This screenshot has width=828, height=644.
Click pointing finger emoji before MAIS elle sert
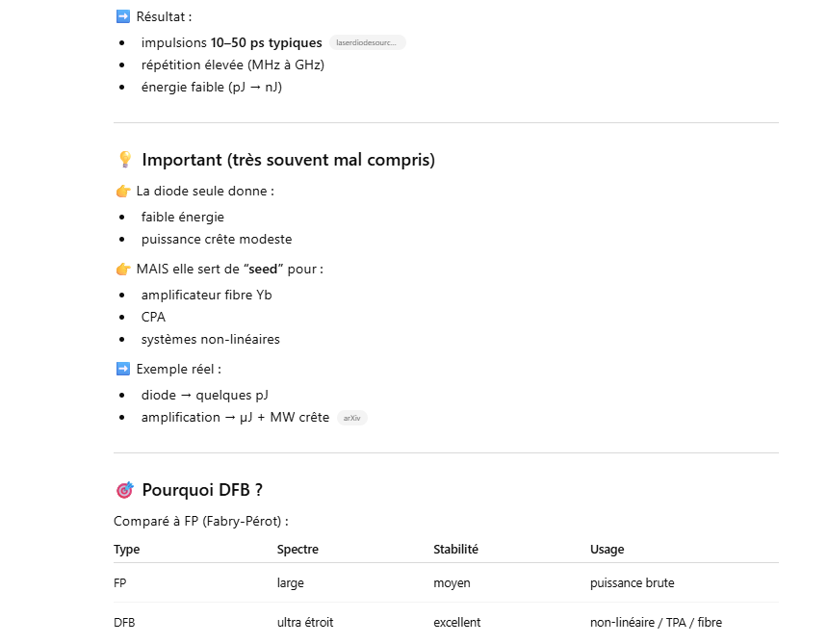[x=122, y=269]
